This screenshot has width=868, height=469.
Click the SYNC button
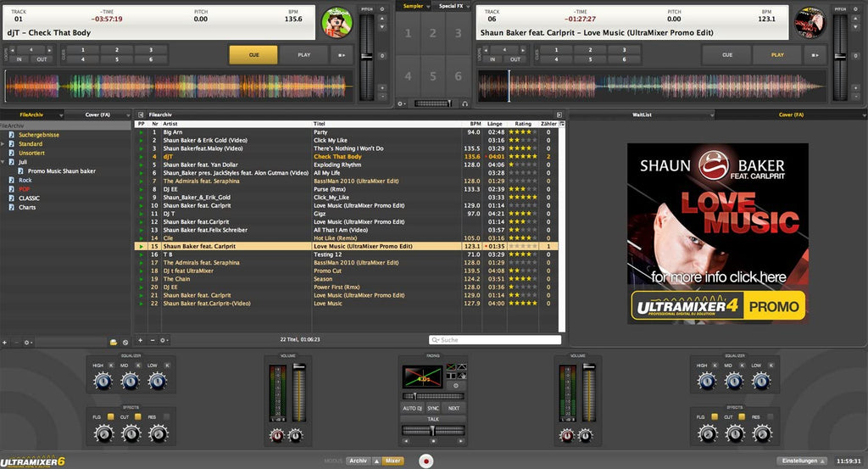433,408
